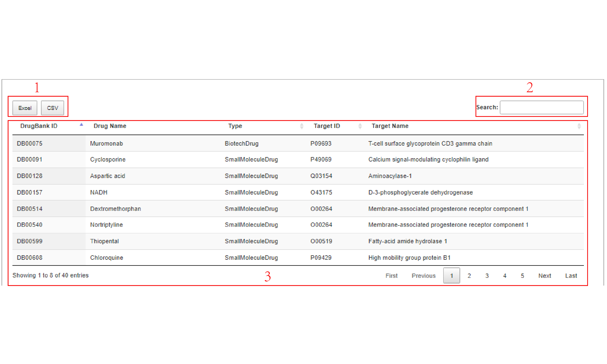This screenshot has width=607, height=364.
Task: Click the Drug Name column header
Action: click(110, 126)
